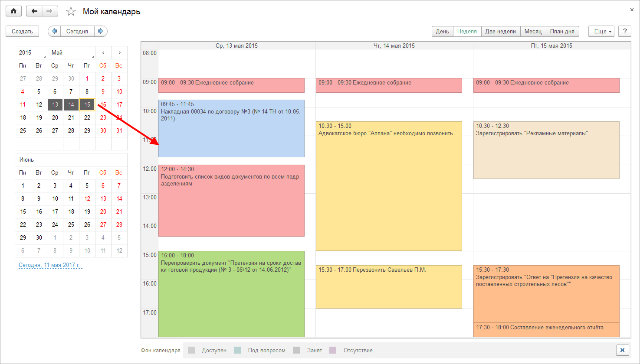The width and height of the screenshot is (640, 364).
Task: Select the Доступен color swatch
Action: [191, 350]
